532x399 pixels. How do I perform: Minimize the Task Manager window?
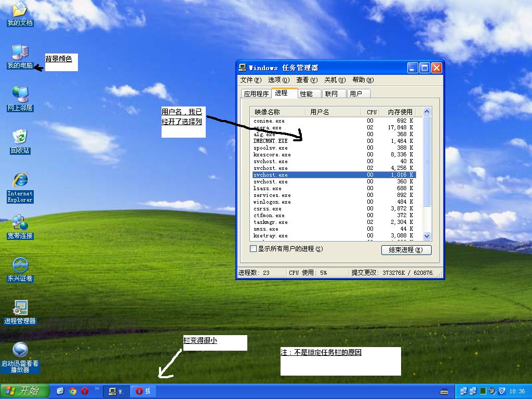tap(413, 68)
